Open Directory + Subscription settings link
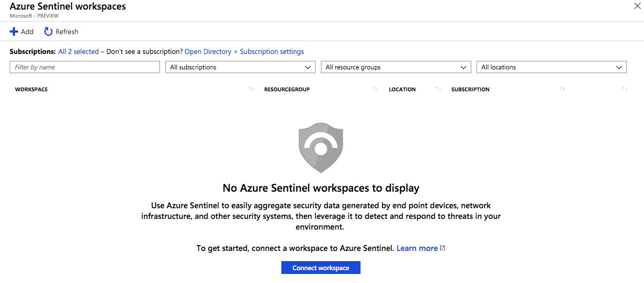 pos(244,52)
